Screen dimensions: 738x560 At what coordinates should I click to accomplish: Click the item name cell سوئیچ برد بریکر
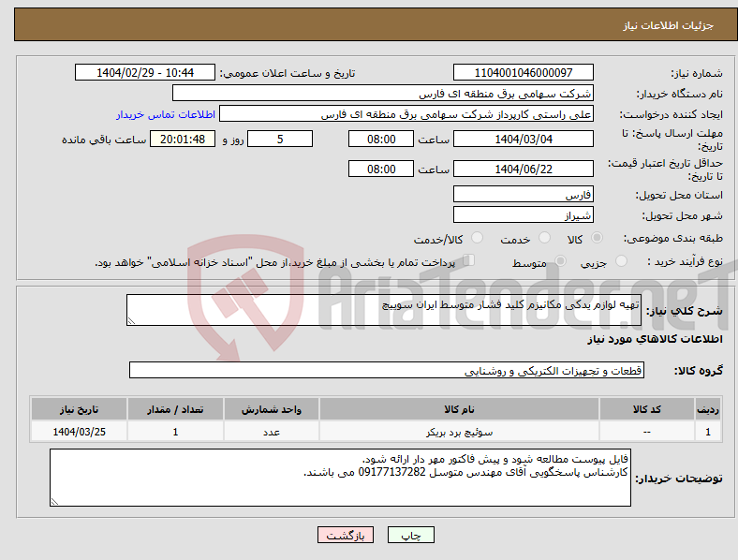[x=459, y=432]
